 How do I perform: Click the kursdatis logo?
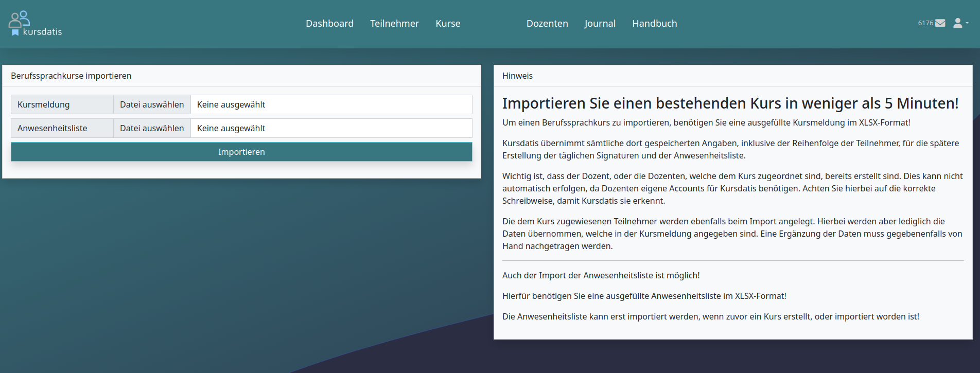tap(35, 24)
